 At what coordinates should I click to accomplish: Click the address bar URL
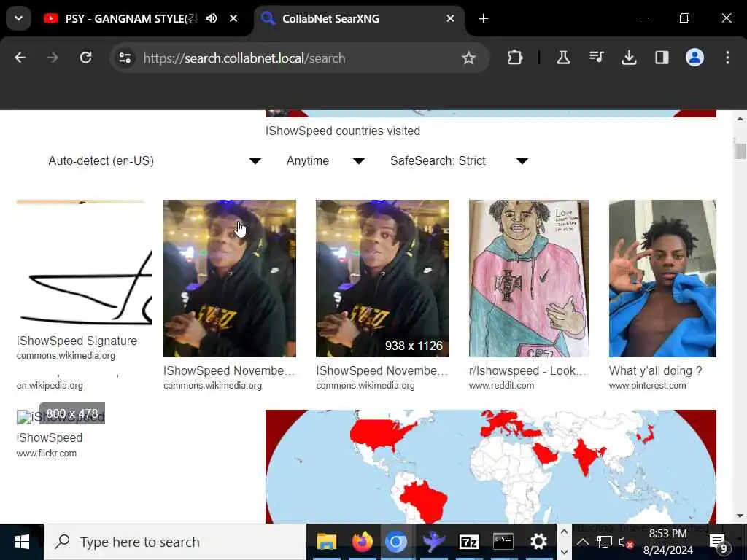coord(244,58)
